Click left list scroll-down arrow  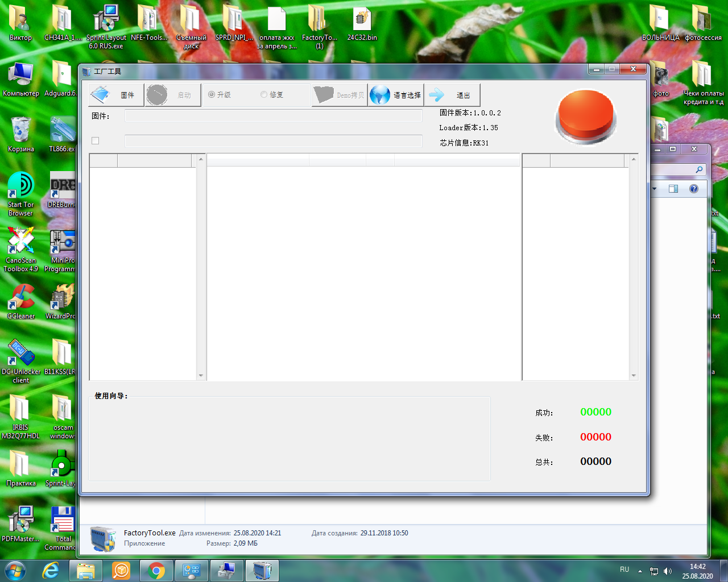pos(201,376)
